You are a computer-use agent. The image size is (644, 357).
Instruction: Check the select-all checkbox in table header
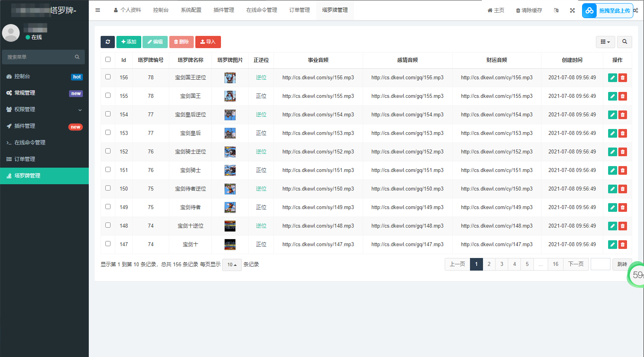tap(108, 60)
